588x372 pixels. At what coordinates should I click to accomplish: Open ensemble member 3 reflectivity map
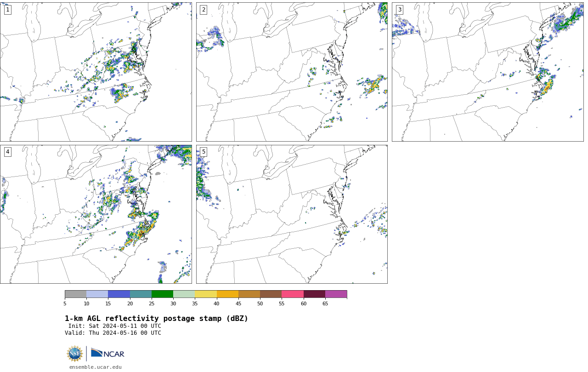pos(487,72)
